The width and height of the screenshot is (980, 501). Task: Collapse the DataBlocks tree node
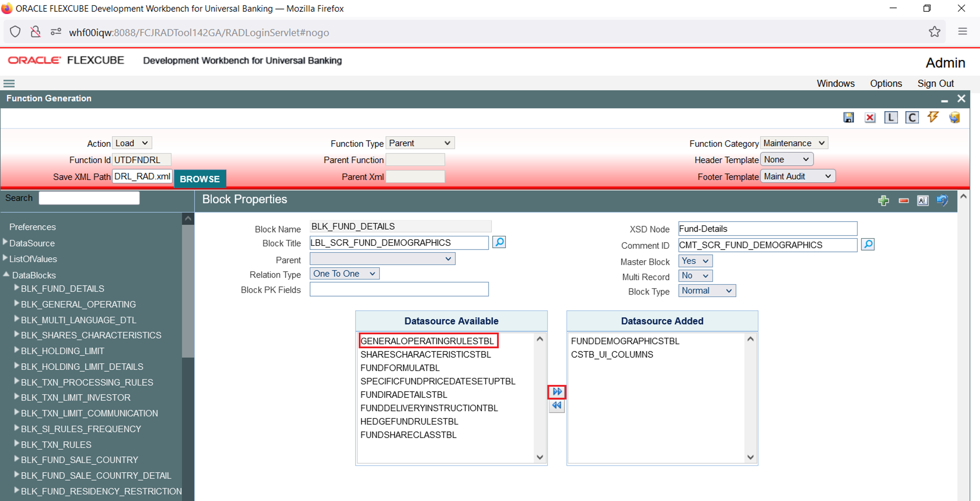coord(6,274)
